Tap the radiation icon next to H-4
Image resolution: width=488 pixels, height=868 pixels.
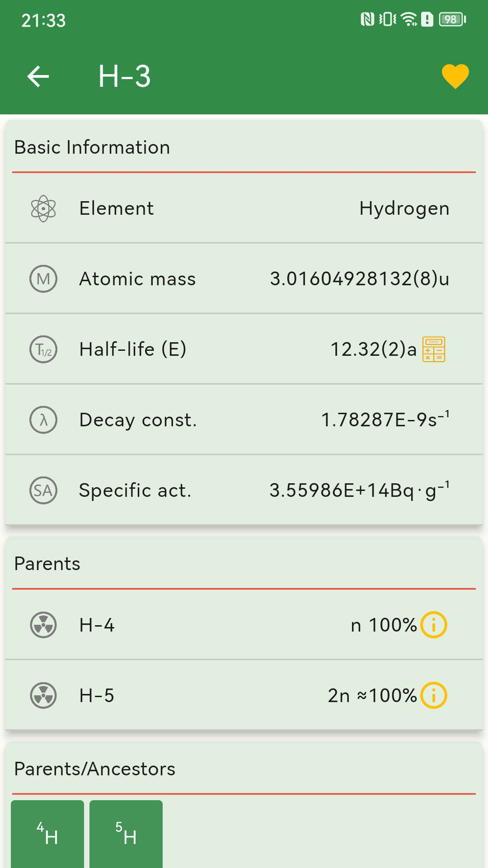43,625
